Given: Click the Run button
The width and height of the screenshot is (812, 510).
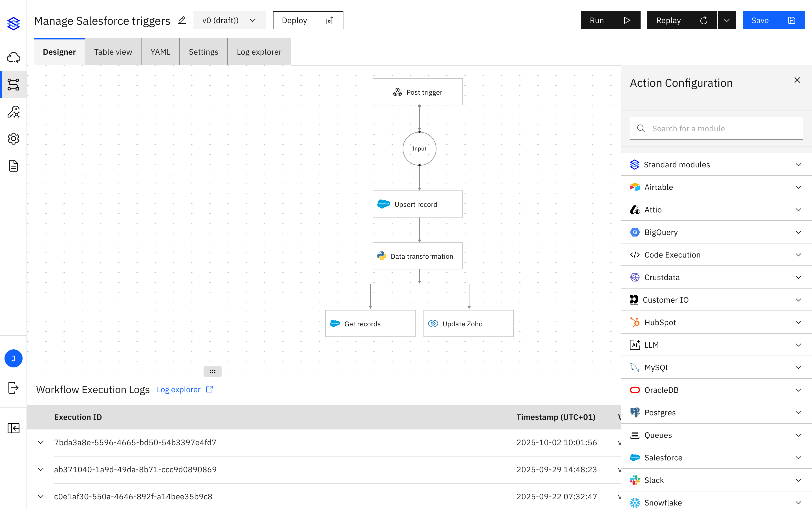Looking at the screenshot, I should 610,20.
